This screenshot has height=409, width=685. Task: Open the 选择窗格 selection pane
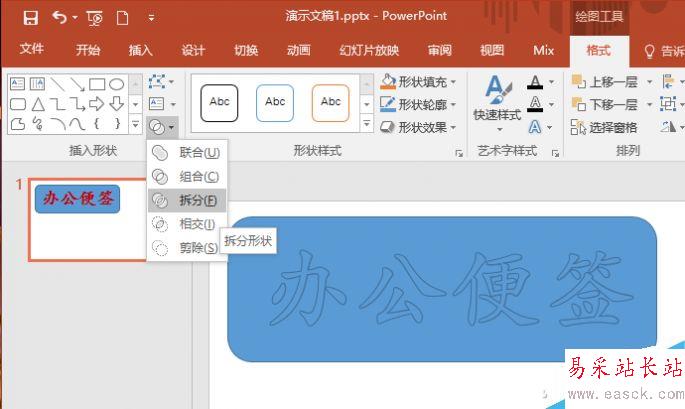click(604, 127)
